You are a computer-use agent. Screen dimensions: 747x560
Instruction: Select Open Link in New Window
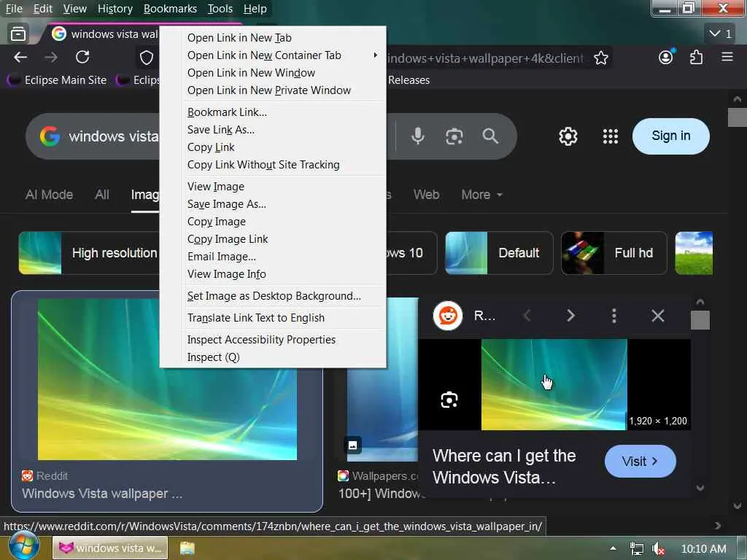[x=273, y=73]
